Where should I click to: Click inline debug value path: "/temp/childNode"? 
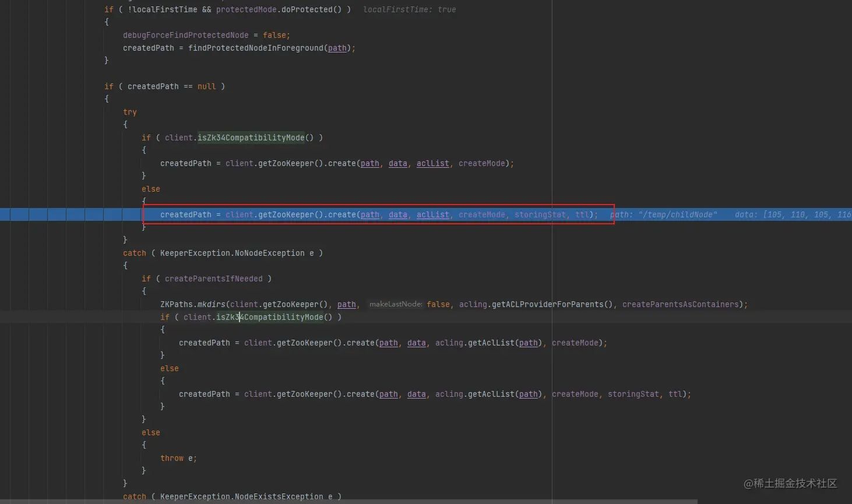coord(664,214)
